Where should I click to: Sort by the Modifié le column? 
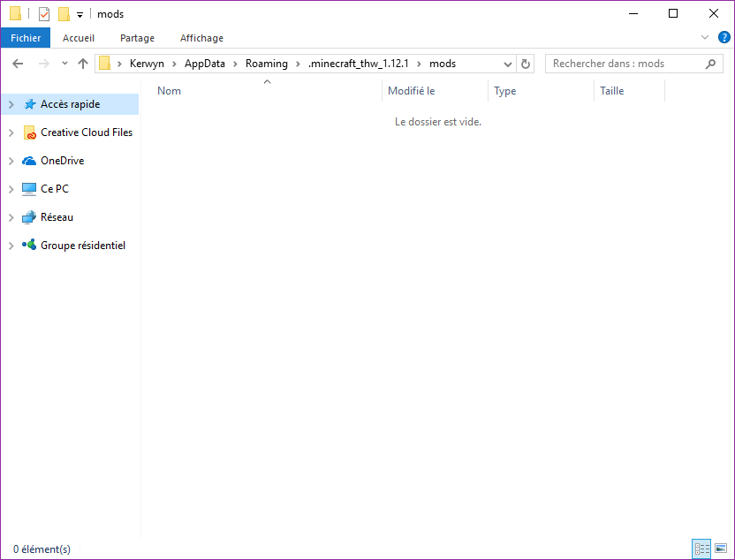coord(412,91)
